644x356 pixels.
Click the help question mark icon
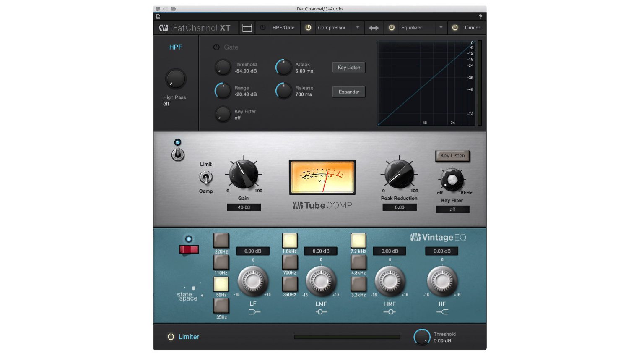[480, 16]
